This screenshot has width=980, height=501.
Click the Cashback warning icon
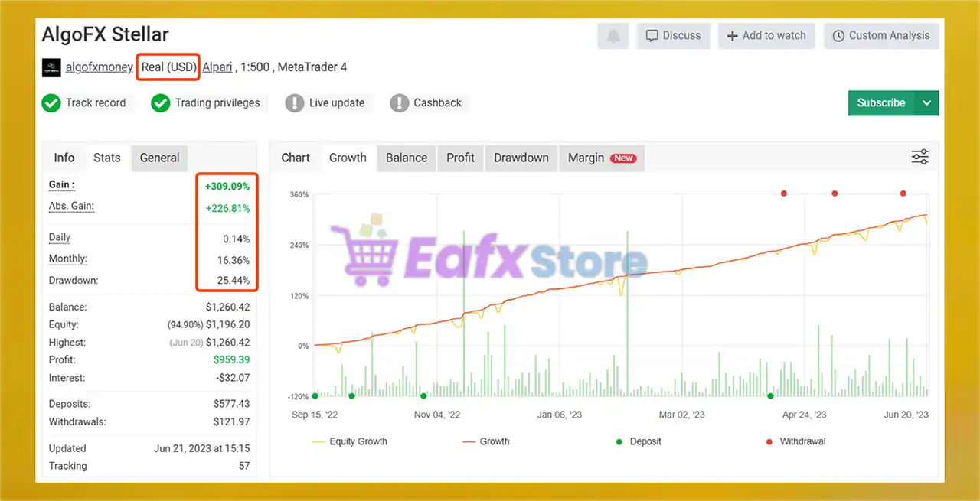point(399,103)
